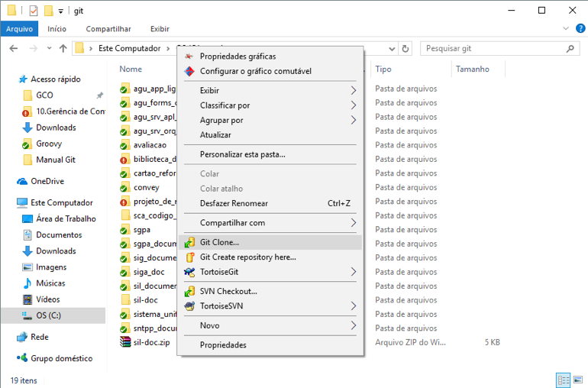Click the Imagens picture icon
The height and width of the screenshot is (388, 588).
pos(27,267)
